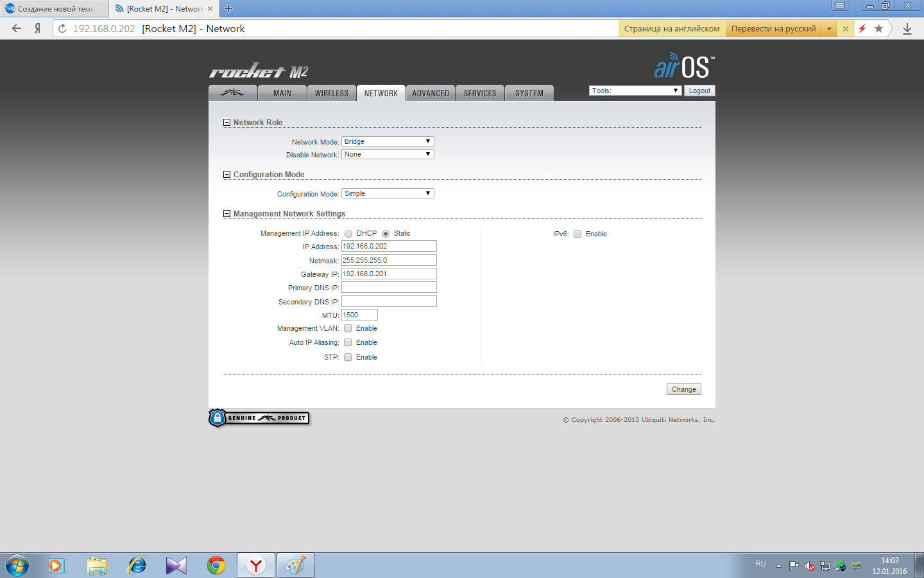The width and height of the screenshot is (924, 578).
Task: Open the Tools dropdown
Action: click(x=635, y=91)
